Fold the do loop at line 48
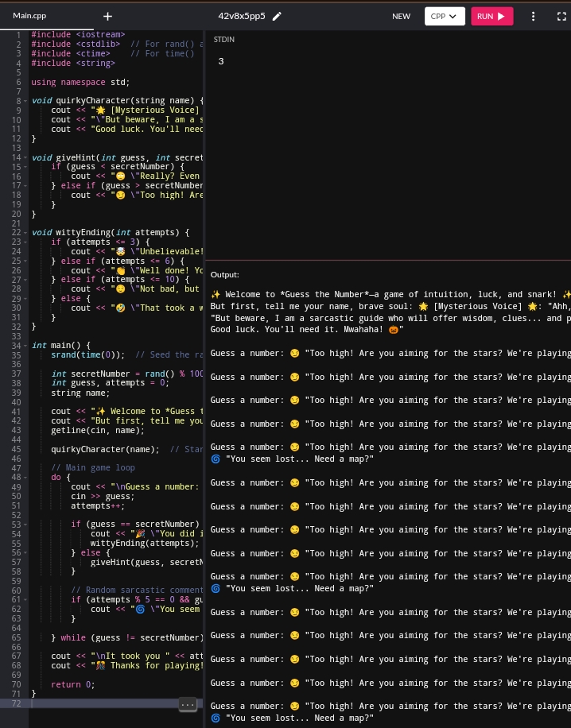 click(25, 478)
